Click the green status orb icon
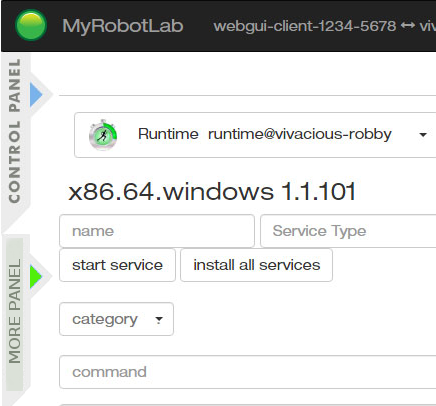This screenshot has height=406, width=436. click(31, 25)
